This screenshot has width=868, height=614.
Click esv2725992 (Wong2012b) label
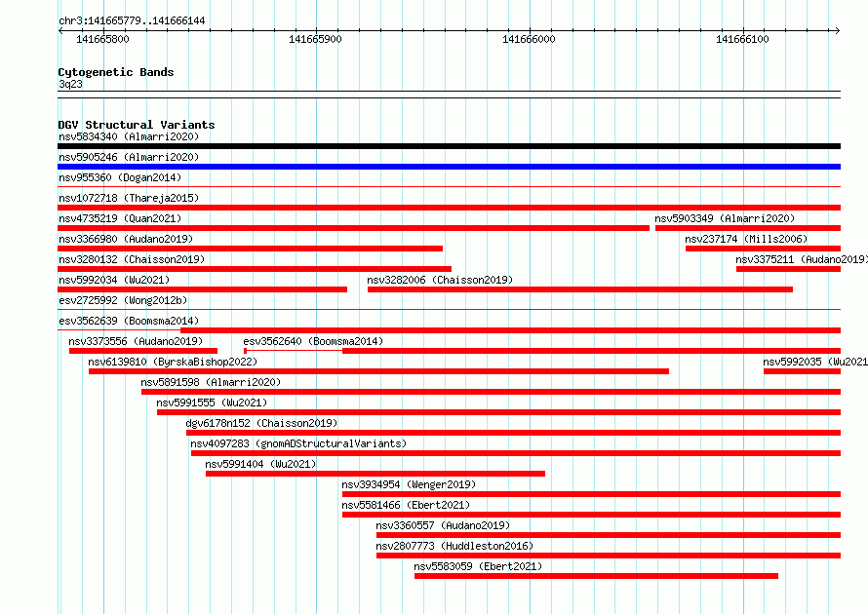pyautogui.click(x=123, y=300)
